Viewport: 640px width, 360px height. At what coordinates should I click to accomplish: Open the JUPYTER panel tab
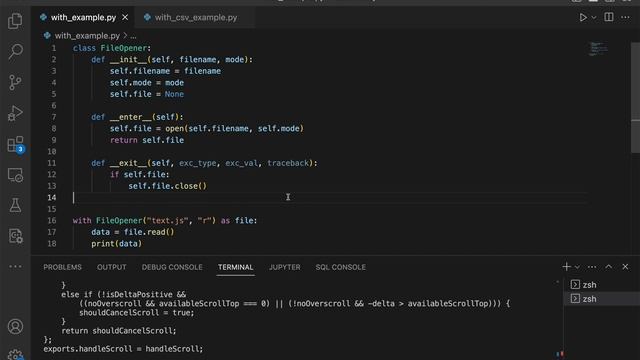[x=284, y=267]
